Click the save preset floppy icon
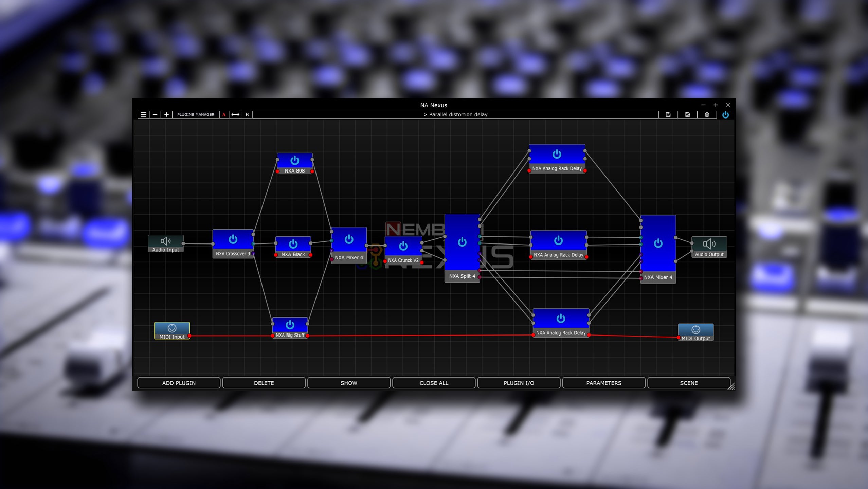868x489 pixels. coord(668,114)
